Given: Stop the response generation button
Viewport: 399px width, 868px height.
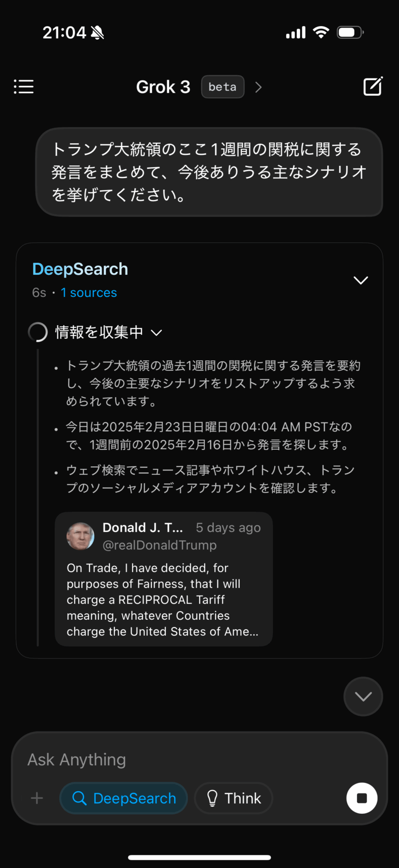Looking at the screenshot, I should 361,798.
